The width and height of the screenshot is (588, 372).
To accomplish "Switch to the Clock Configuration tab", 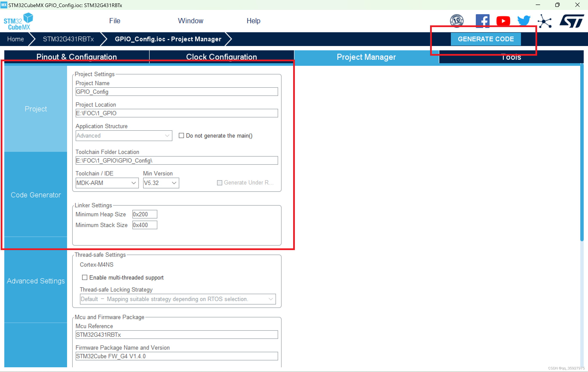I will (x=221, y=57).
